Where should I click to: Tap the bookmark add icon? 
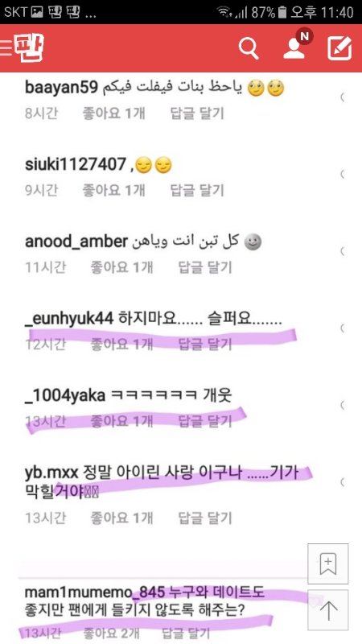(x=328, y=563)
